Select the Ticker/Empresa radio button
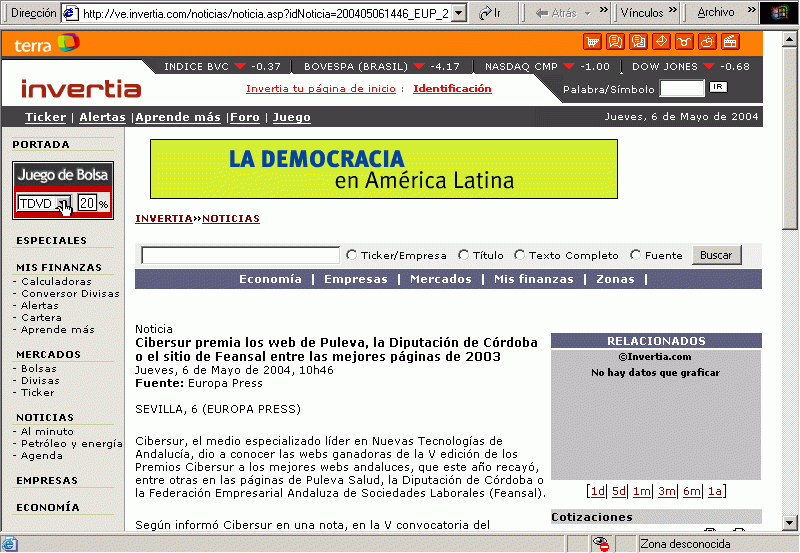Screen dimensions: 800x553 coord(351,255)
